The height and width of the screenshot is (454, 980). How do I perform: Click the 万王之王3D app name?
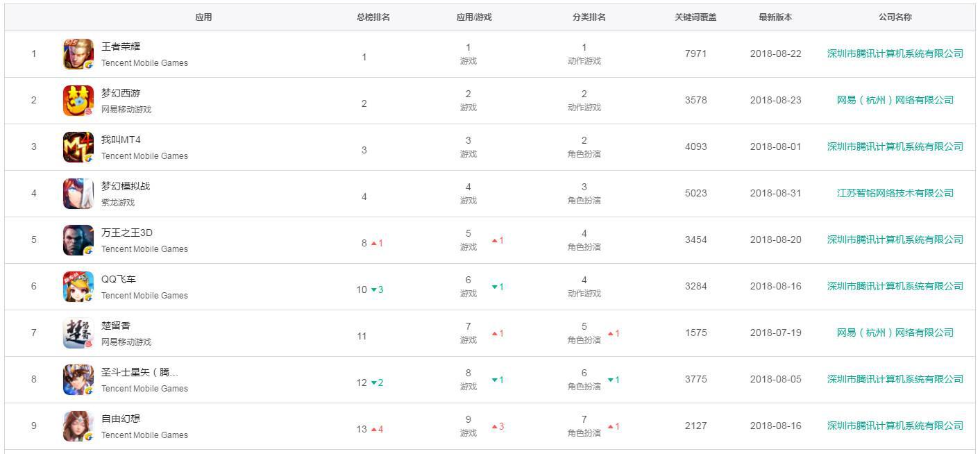coord(127,233)
